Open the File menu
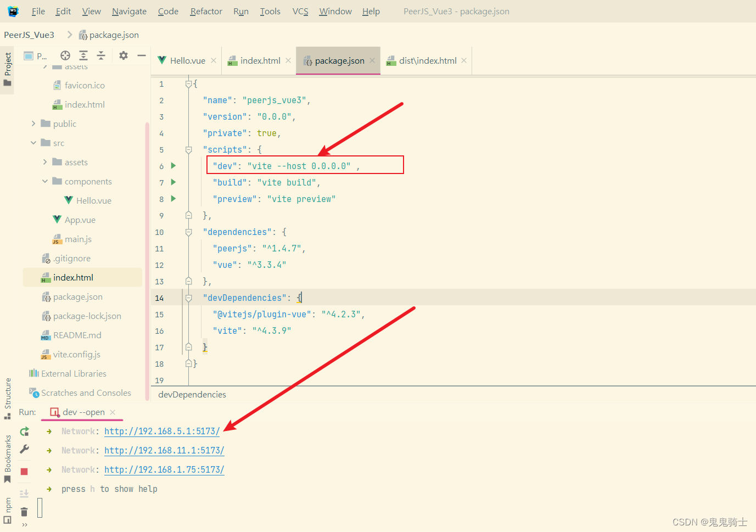 tap(38, 11)
